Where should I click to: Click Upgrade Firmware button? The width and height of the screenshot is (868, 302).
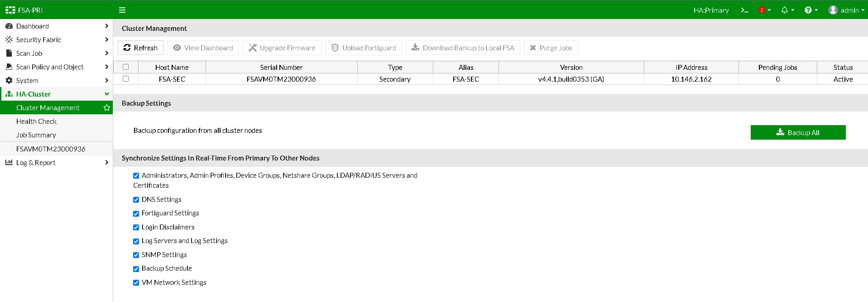tap(282, 48)
